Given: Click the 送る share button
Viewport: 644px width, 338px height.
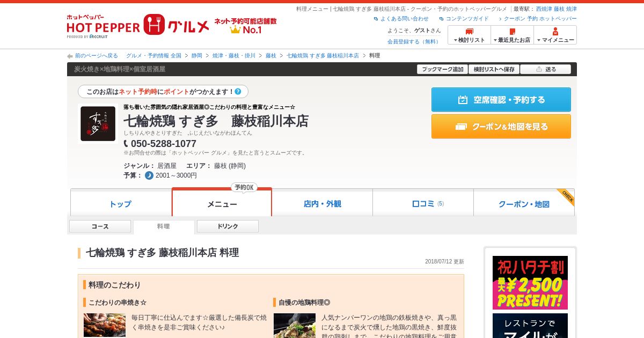Looking at the screenshot, I should 545,69.
